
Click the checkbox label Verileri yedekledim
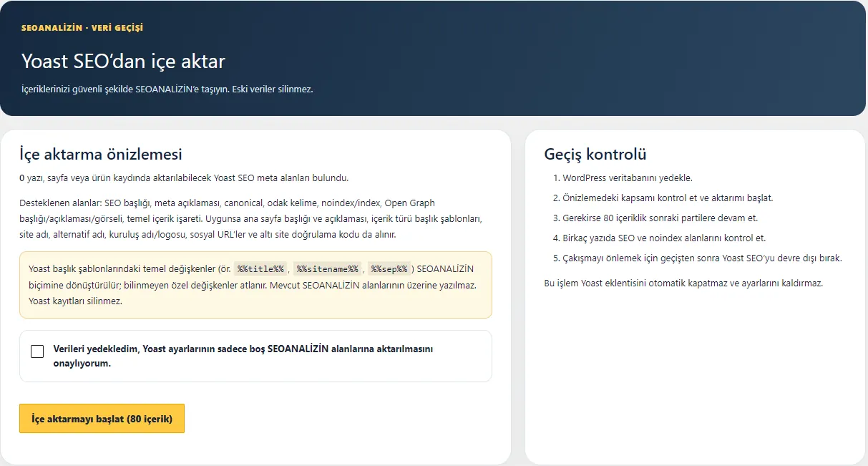[x=243, y=356]
